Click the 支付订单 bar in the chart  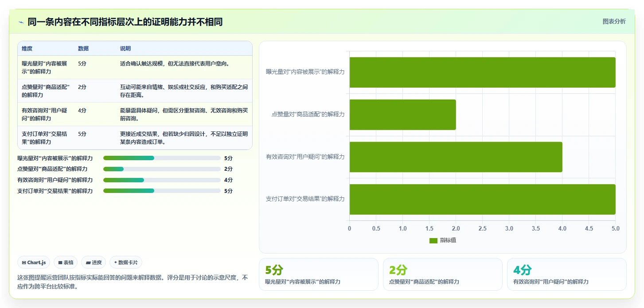tap(482, 199)
